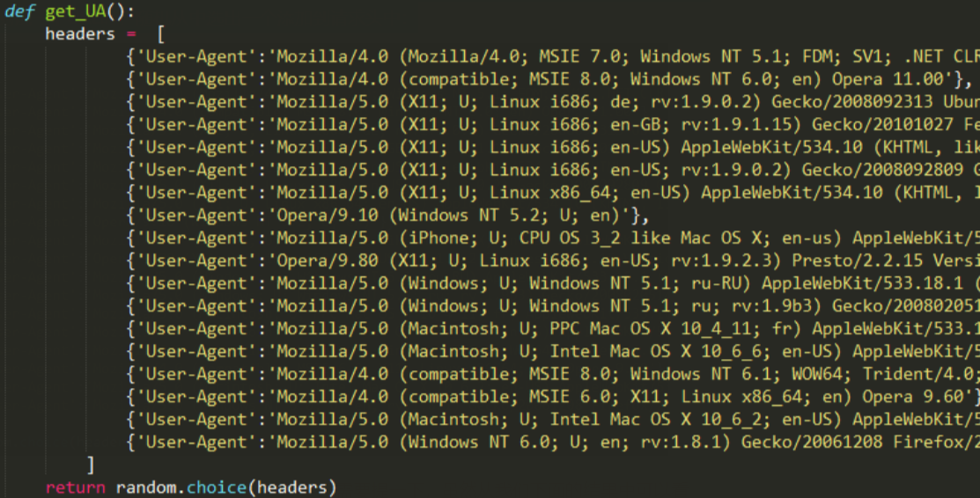Place cursor on the def keyword
The image size is (980, 498).
pyautogui.click(x=20, y=11)
